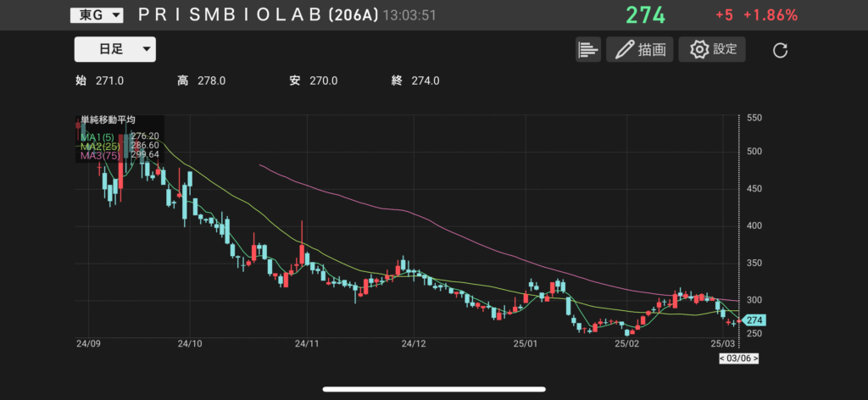This screenshot has height=400, width=868.
Task: Click the 24/12 date on the time axis
Action: 413,344
